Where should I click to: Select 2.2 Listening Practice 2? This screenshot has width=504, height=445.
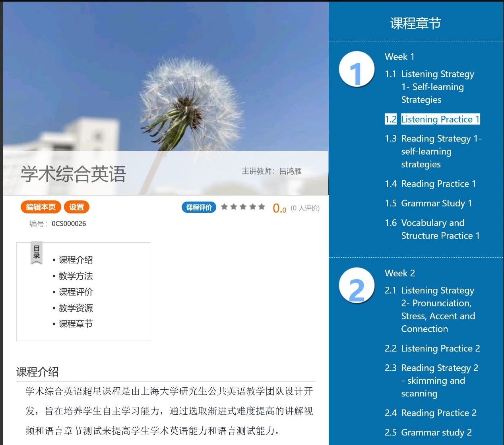[440, 348]
